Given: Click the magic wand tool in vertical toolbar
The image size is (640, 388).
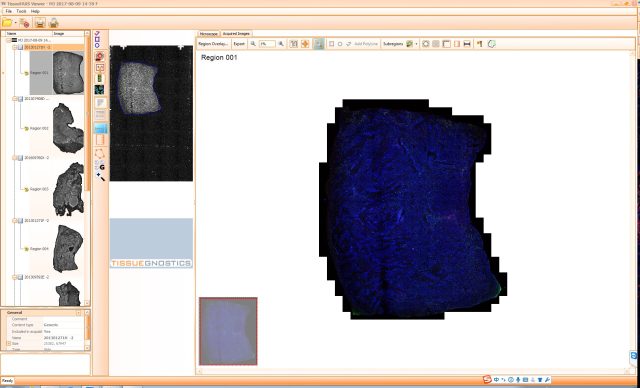Looking at the screenshot, I should tap(100, 176).
